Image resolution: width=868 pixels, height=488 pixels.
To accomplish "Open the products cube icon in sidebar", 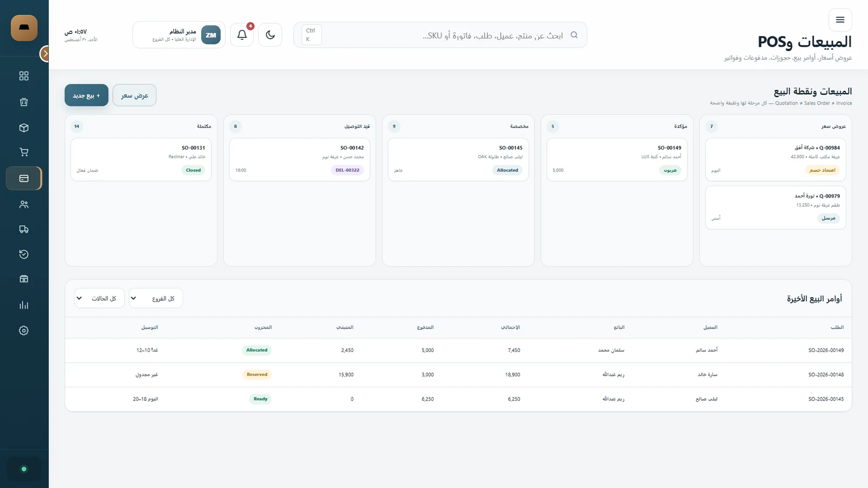I will (x=24, y=128).
